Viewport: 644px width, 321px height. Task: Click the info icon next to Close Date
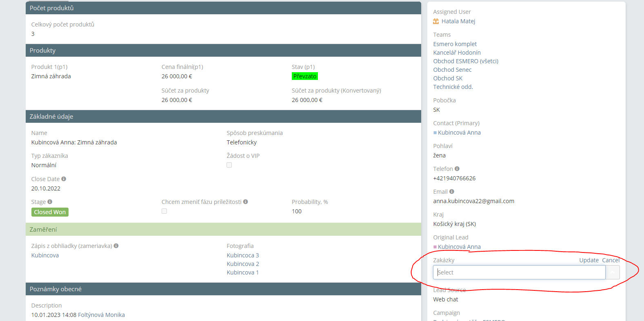[x=64, y=179]
